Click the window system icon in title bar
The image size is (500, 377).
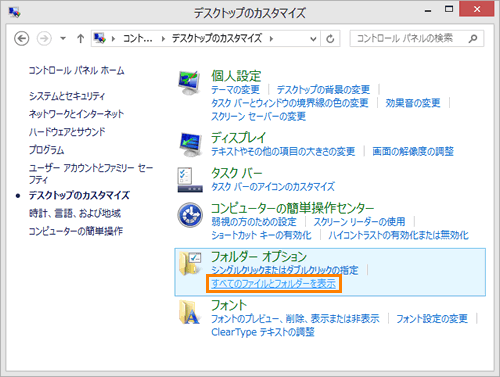(x=14, y=12)
